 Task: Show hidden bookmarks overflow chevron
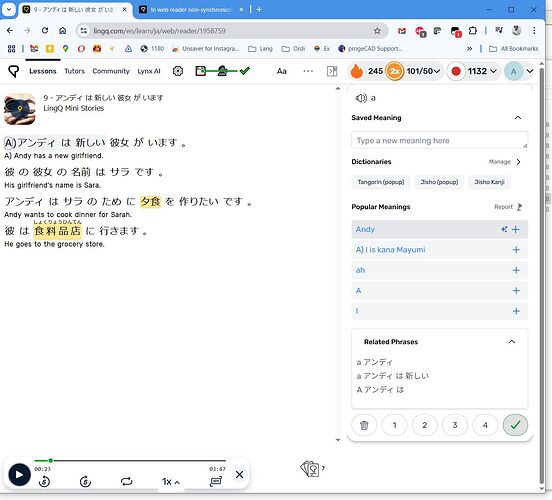click(x=469, y=49)
